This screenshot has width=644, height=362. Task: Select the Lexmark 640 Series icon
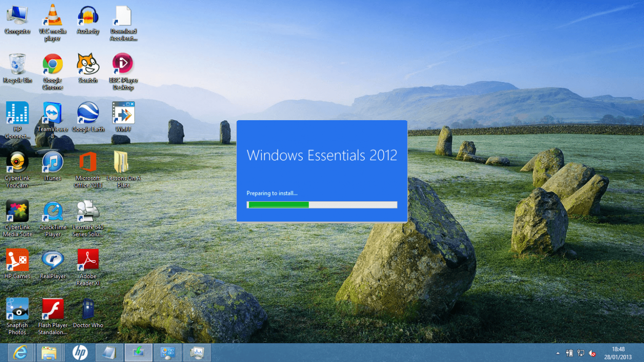click(88, 218)
